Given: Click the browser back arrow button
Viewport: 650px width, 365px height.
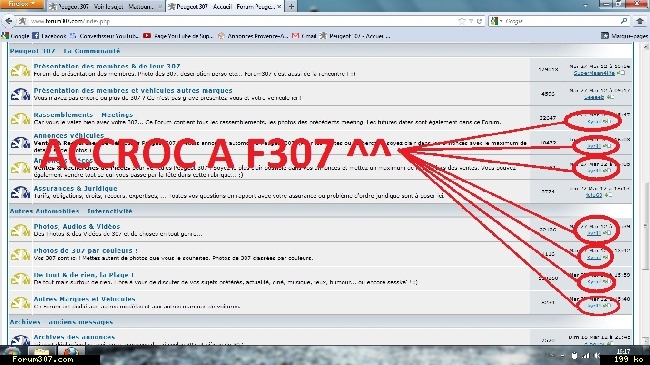Looking at the screenshot, I should click(x=8, y=21).
